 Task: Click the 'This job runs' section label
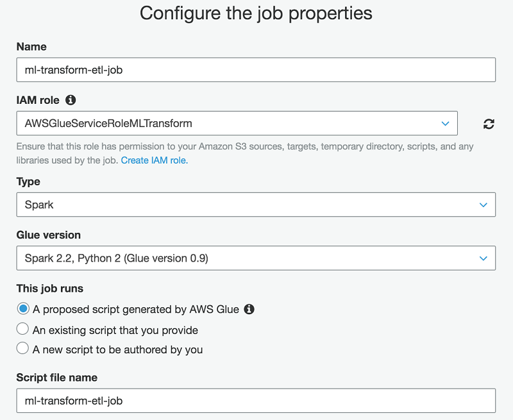click(50, 289)
